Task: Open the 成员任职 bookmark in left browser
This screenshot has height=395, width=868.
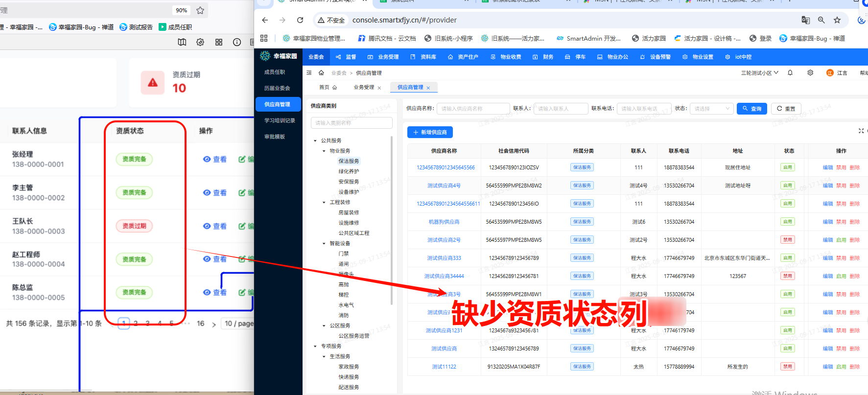Action: coord(175,27)
